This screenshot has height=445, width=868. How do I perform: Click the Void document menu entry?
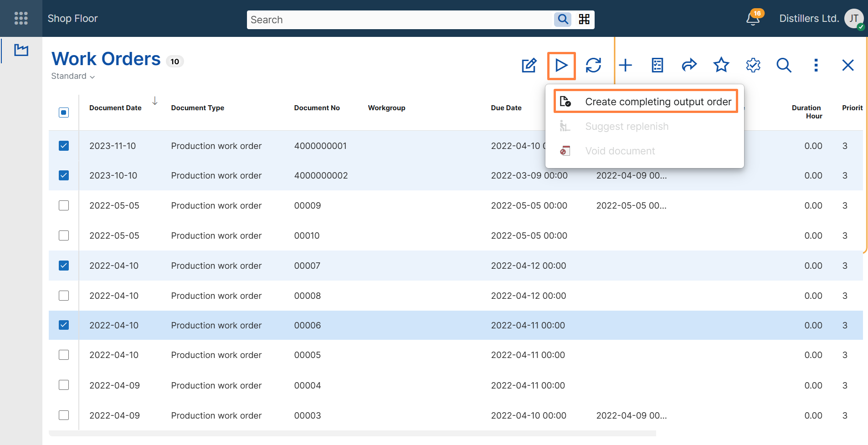click(x=620, y=151)
